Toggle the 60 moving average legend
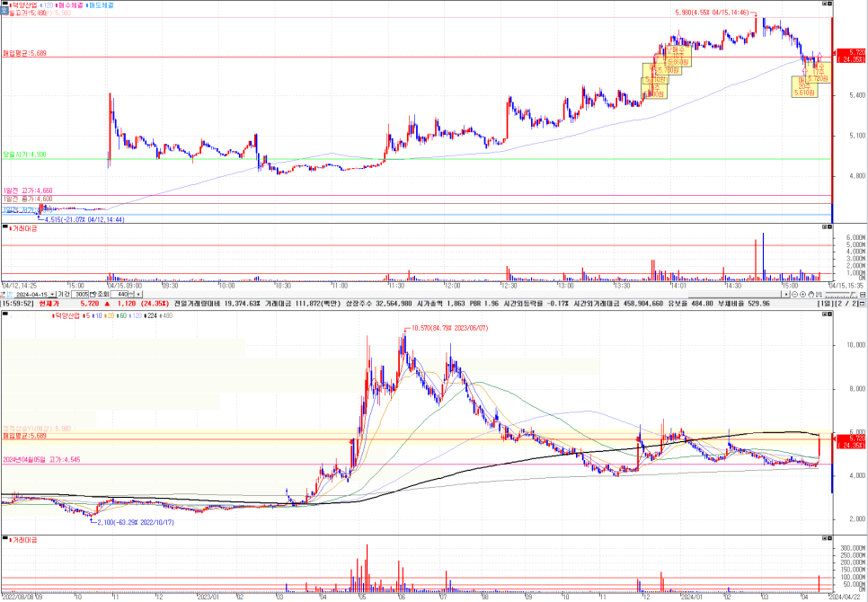 (122, 315)
